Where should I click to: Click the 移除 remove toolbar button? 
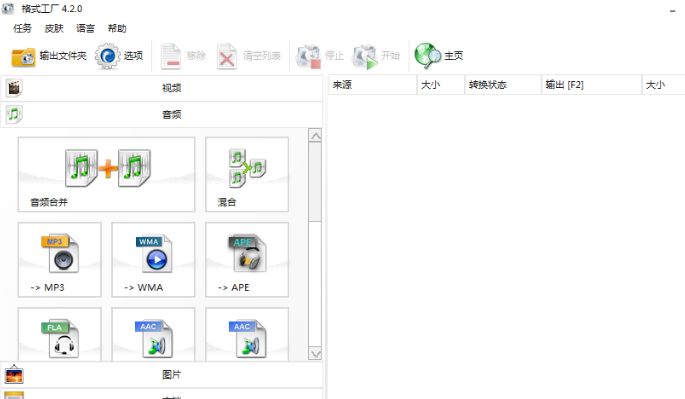tap(183, 56)
